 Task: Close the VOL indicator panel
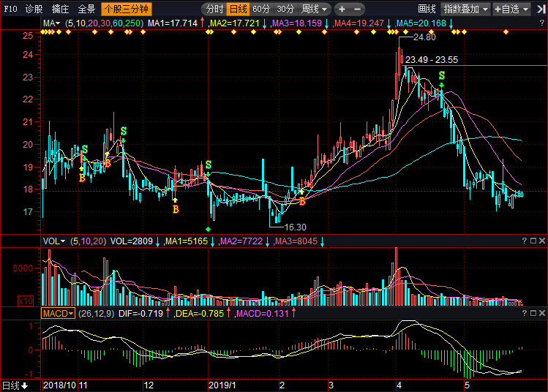pyautogui.click(x=542, y=241)
